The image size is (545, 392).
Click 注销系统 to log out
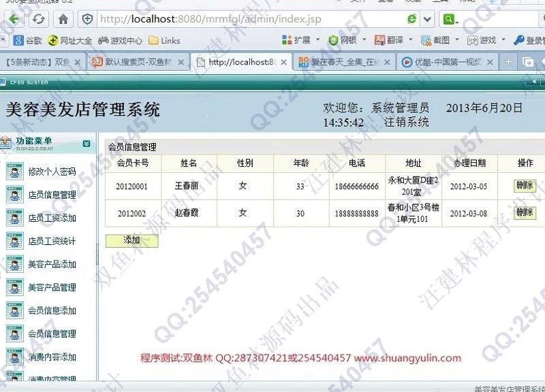pyautogui.click(x=406, y=122)
